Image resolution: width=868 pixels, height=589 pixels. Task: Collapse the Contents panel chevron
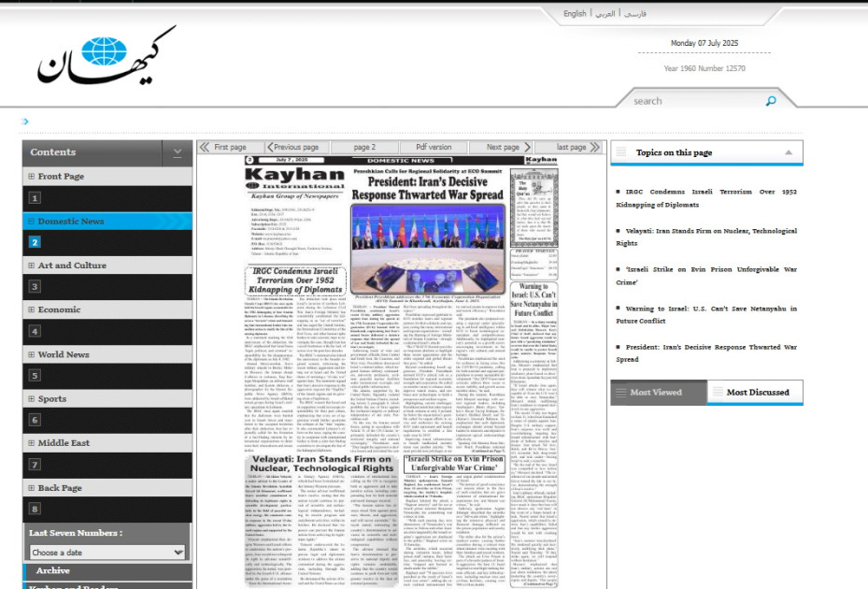(178, 153)
